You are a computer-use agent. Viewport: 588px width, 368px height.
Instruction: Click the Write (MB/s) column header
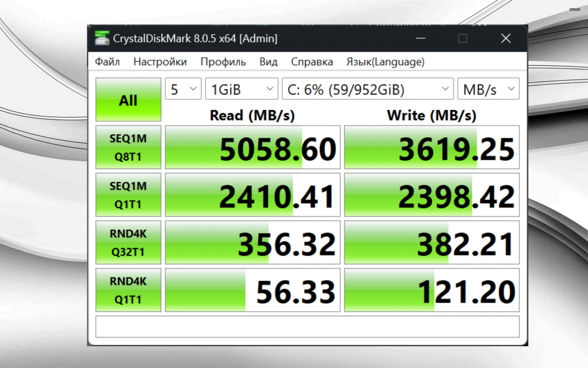pyautogui.click(x=432, y=115)
